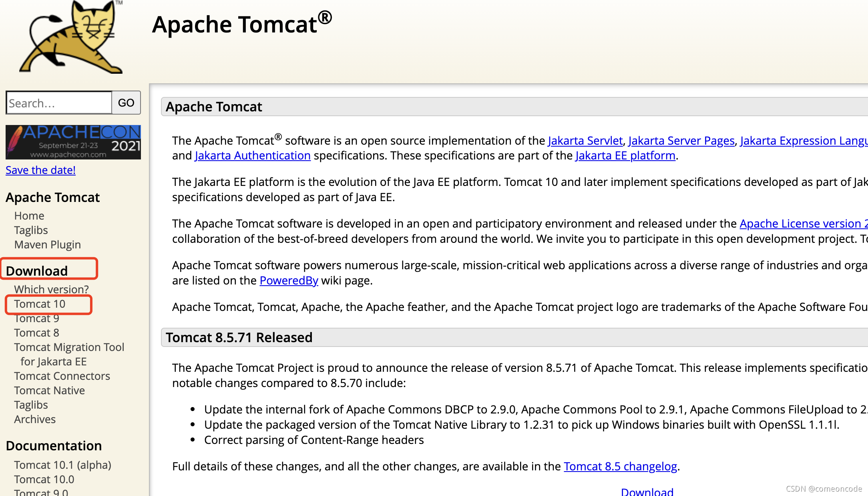Select Tomcat 10 download link
Screen dimensions: 868x496
(x=40, y=304)
